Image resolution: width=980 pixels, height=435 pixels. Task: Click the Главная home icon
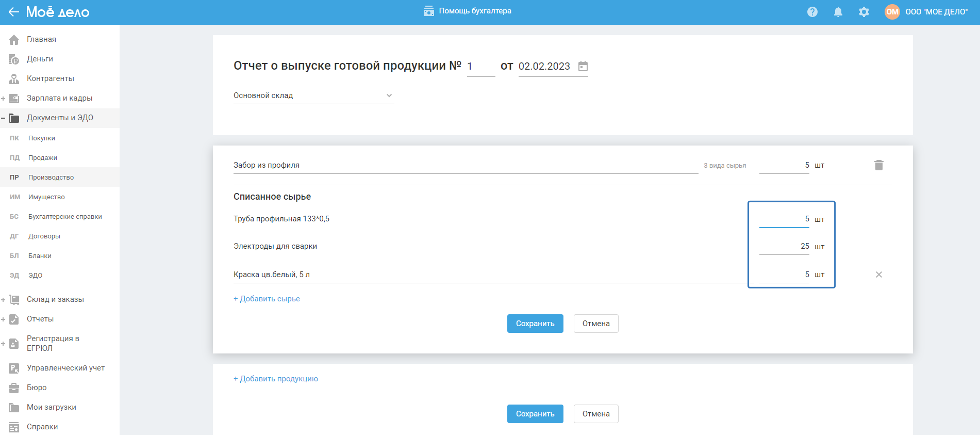[x=14, y=39]
